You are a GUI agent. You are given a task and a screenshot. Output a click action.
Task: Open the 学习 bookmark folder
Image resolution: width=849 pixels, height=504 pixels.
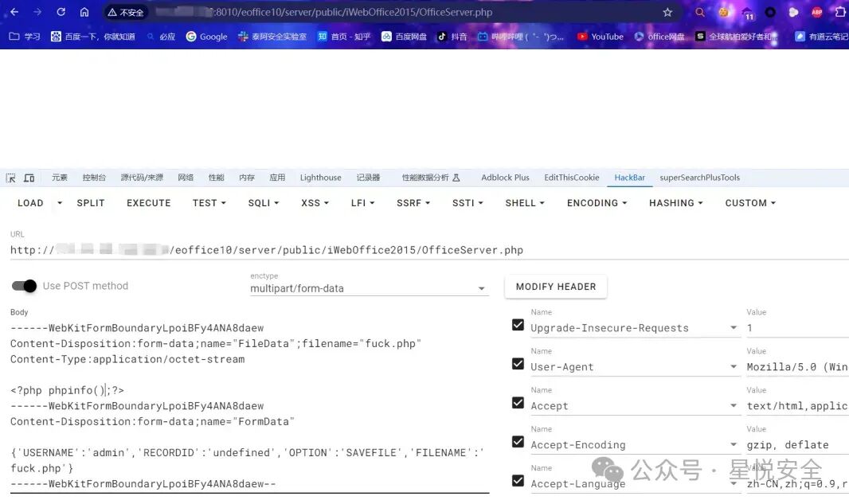[x=25, y=37]
